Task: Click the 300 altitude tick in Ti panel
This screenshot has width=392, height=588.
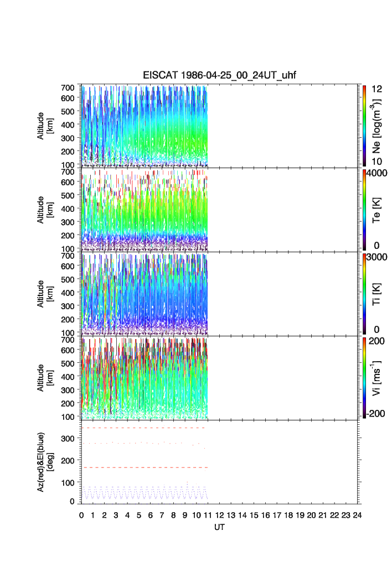Action: [68, 306]
